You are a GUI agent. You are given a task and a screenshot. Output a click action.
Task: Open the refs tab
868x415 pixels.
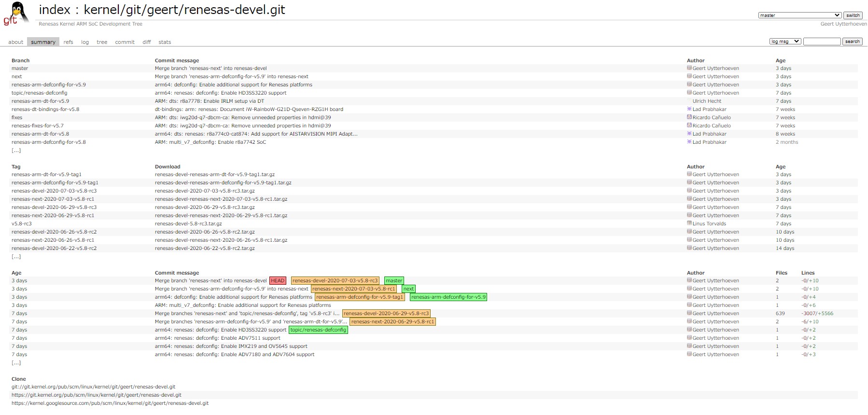[68, 42]
